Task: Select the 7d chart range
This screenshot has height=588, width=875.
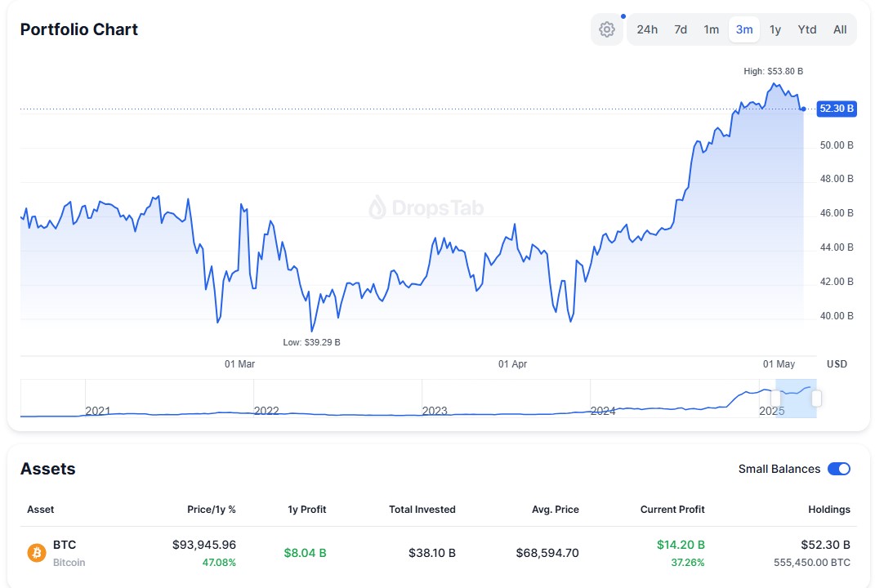Action: 680,29
